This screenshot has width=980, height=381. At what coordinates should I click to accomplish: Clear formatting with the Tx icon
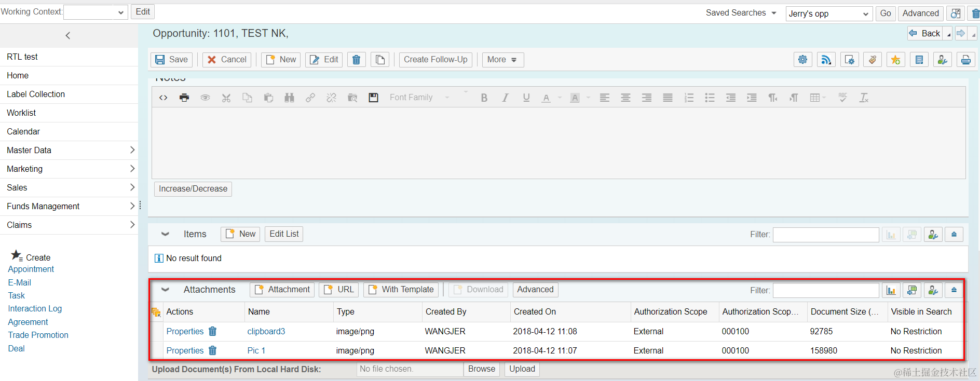pos(864,98)
